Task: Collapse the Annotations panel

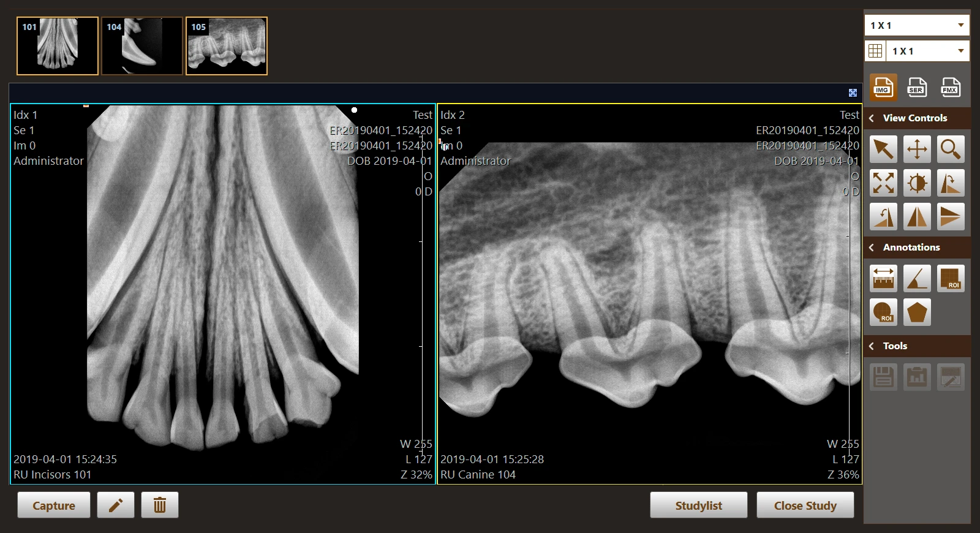Action: pos(872,248)
